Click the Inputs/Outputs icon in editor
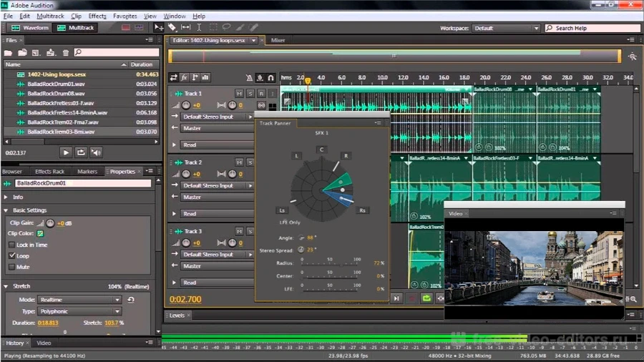This screenshot has width=644, height=362. [173, 77]
